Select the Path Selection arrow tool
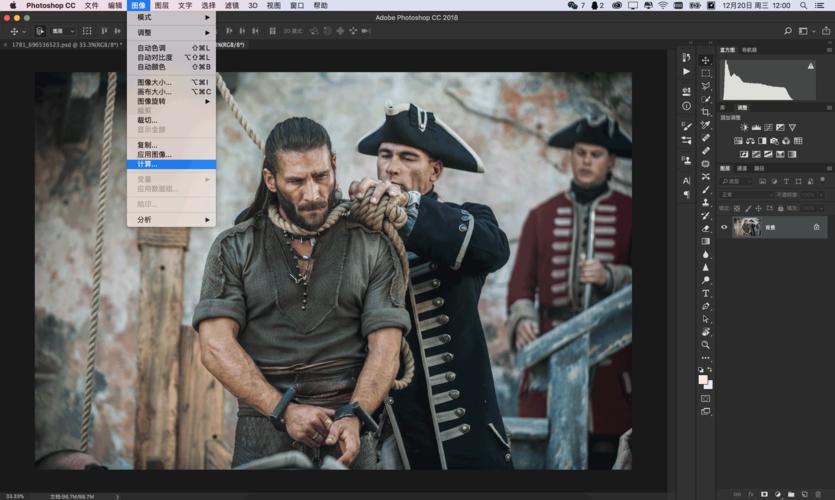 pyautogui.click(x=706, y=319)
